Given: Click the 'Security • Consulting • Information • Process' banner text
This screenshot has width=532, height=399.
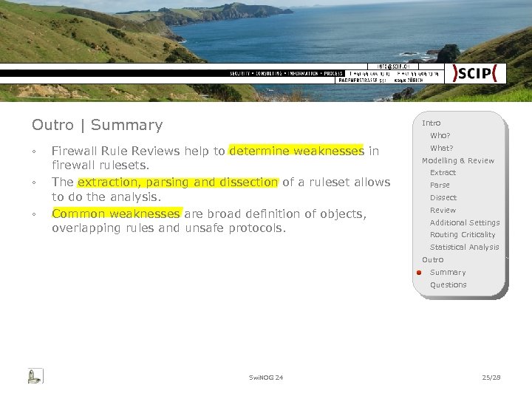Looking at the screenshot, I should click(286, 73).
